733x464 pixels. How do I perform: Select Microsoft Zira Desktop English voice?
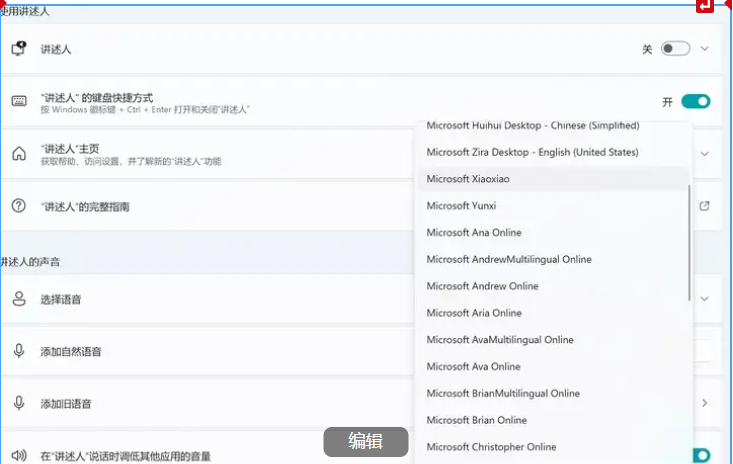tap(532, 152)
